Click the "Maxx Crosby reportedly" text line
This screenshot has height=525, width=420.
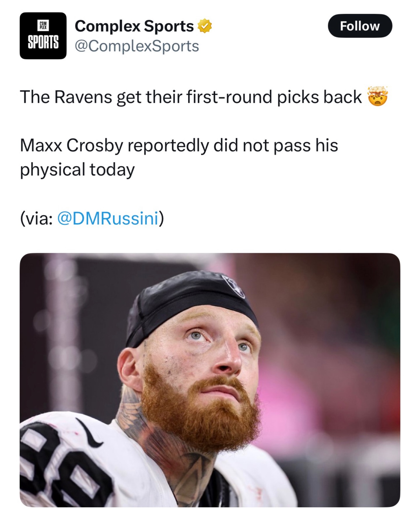click(179, 145)
